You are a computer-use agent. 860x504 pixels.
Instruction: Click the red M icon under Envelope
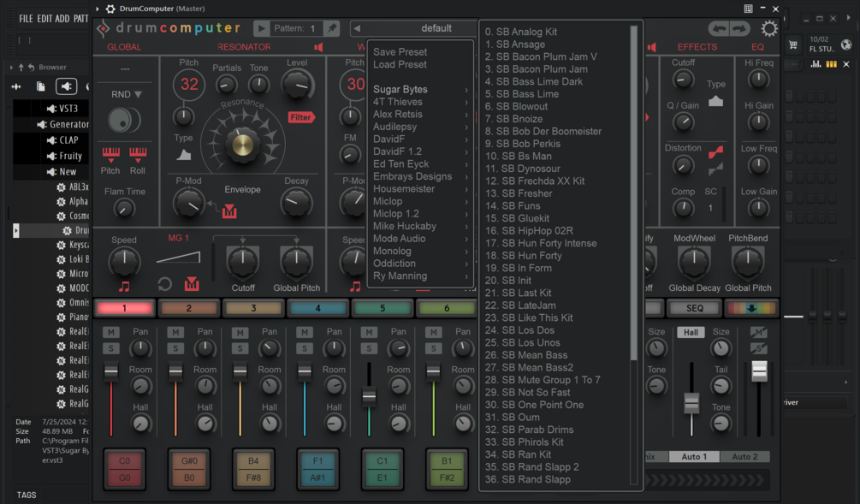[229, 211]
